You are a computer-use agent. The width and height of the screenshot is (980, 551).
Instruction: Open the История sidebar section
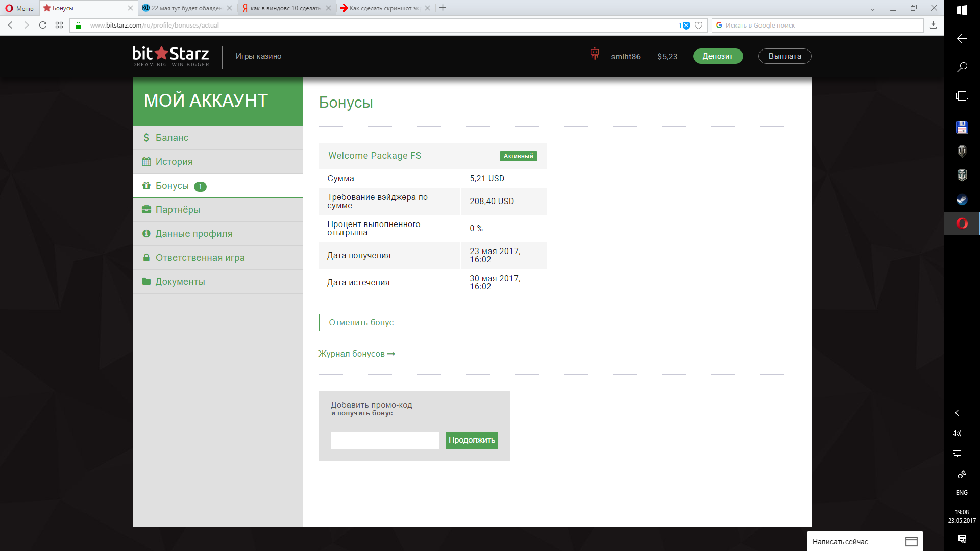(174, 162)
